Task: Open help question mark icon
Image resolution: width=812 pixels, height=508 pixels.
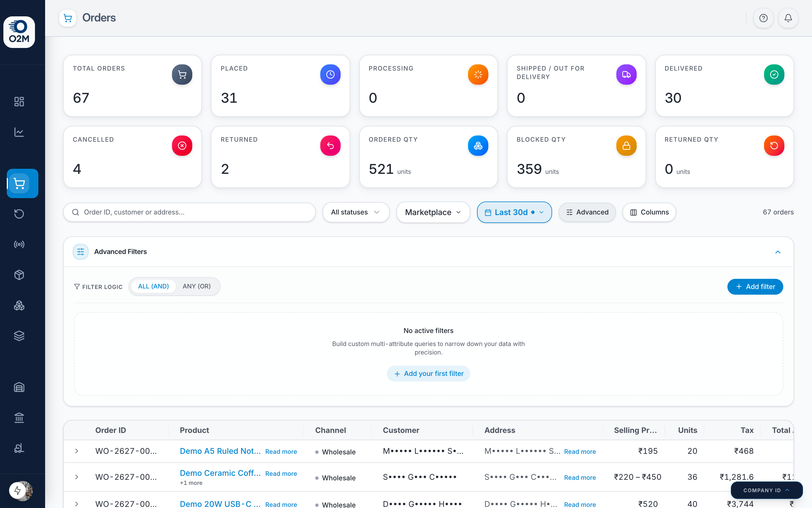Action: coord(763,18)
